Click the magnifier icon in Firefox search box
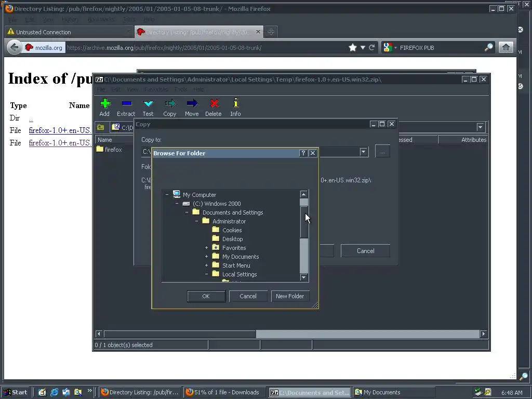 click(488, 47)
